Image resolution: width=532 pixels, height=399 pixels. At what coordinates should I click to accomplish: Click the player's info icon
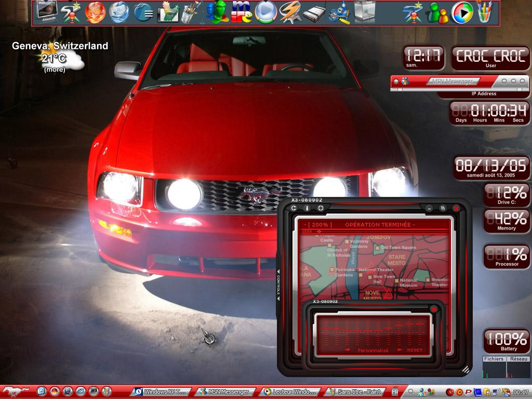coord(307,208)
